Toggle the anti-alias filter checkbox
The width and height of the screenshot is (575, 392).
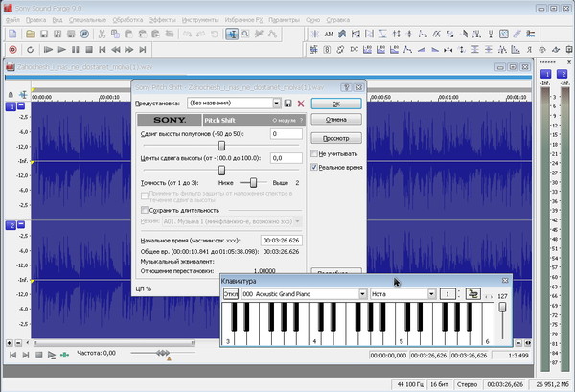(x=145, y=196)
